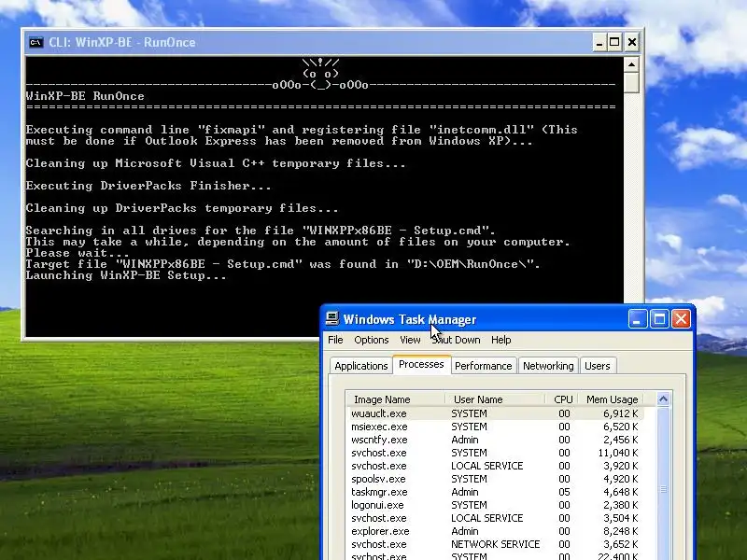Open the Options menu in Task Manager

click(x=371, y=340)
